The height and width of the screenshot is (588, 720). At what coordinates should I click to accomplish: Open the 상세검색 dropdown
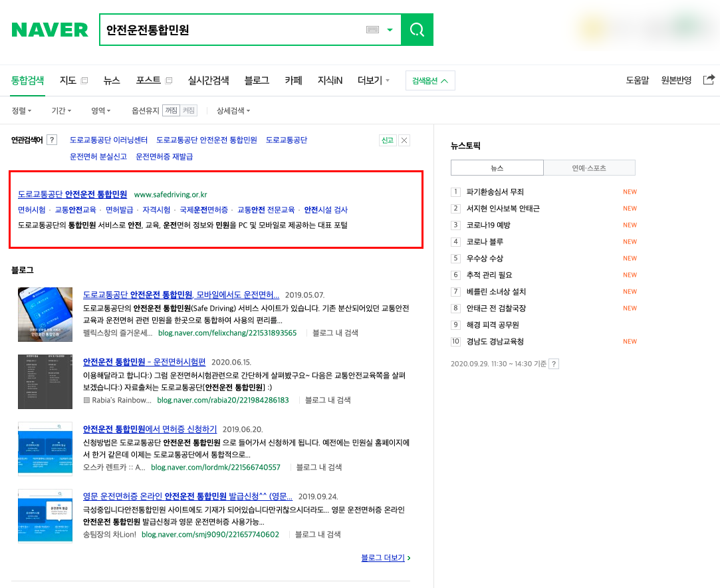(233, 110)
